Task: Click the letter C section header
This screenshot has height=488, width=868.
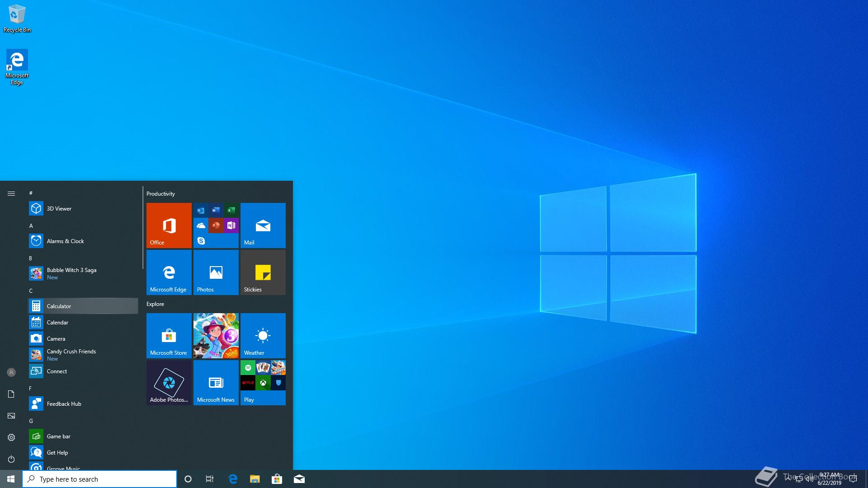Action: (31, 291)
